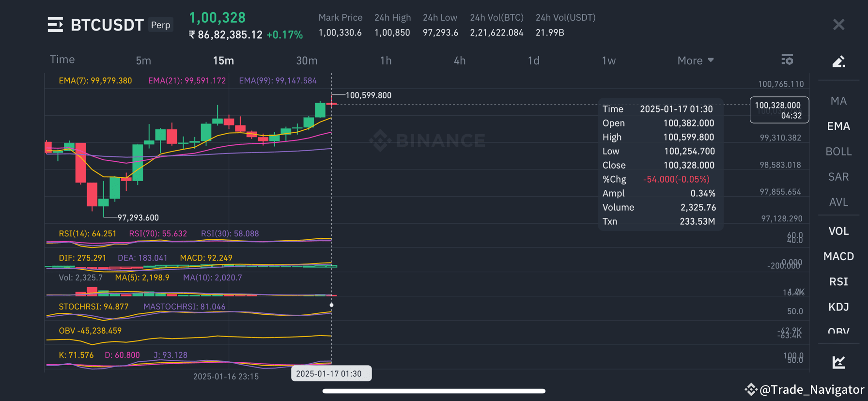Switch to the 5m timeframe
This screenshot has height=401, width=868.
143,61
